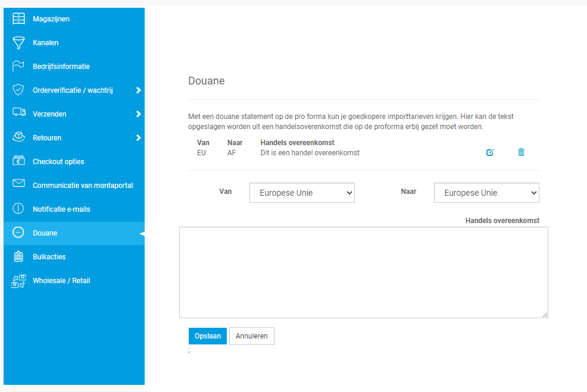Expand the Retouren submenu chevron
The height and width of the screenshot is (392, 587).
138,137
